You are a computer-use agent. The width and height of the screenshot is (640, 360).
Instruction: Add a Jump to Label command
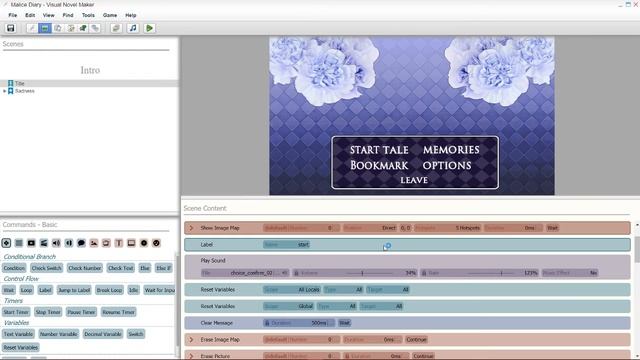74,290
